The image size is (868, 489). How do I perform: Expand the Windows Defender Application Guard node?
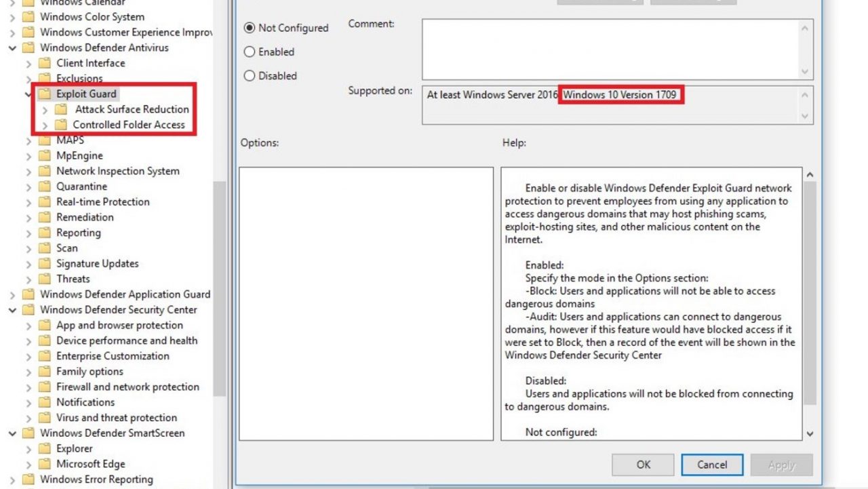coord(12,294)
